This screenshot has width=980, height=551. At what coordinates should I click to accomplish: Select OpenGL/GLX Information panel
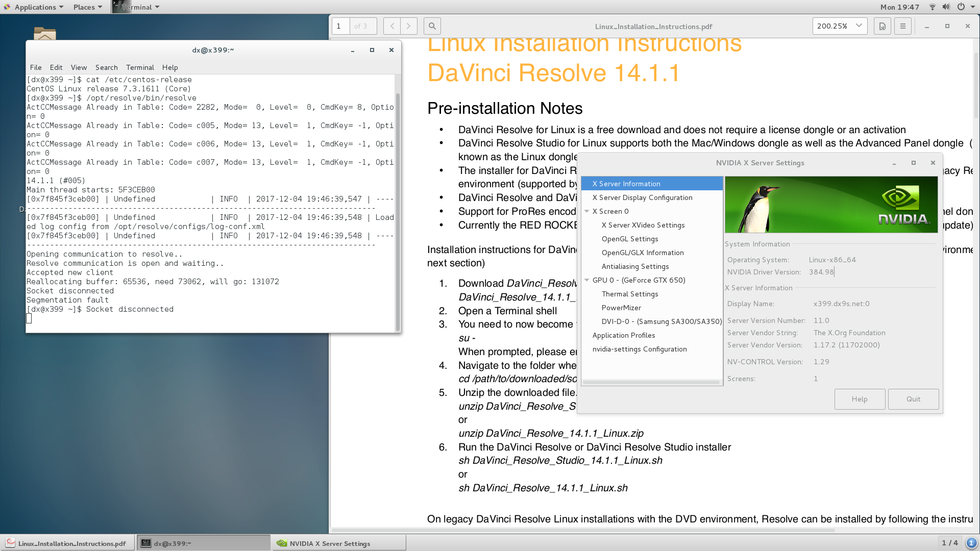[642, 253]
